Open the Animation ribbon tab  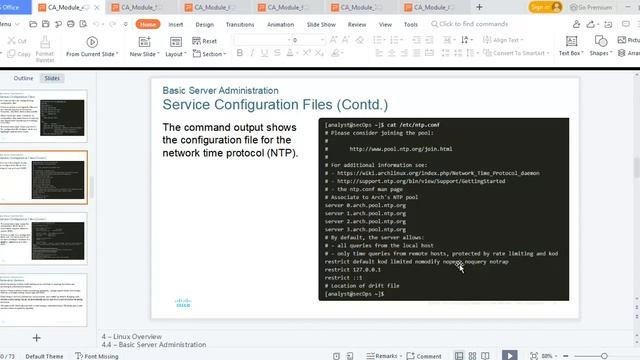[280, 24]
